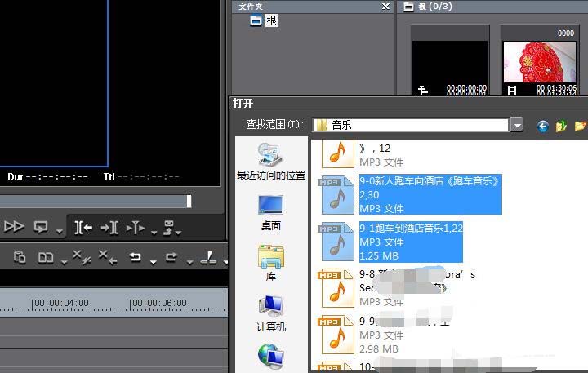This screenshot has width=588, height=373.
Task: Open the 查找范围 音乐 folder combo box
Action: point(411,125)
